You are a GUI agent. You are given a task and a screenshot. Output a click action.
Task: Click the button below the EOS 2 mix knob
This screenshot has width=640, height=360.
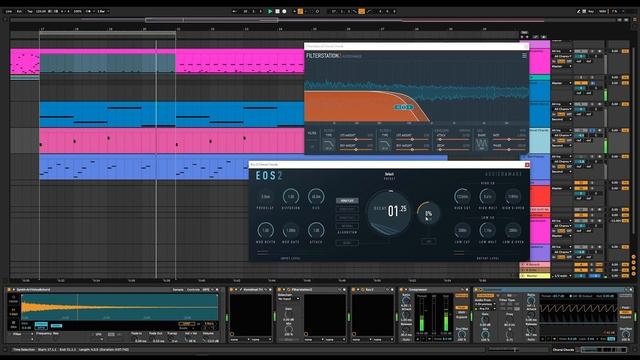pyautogui.click(x=428, y=242)
